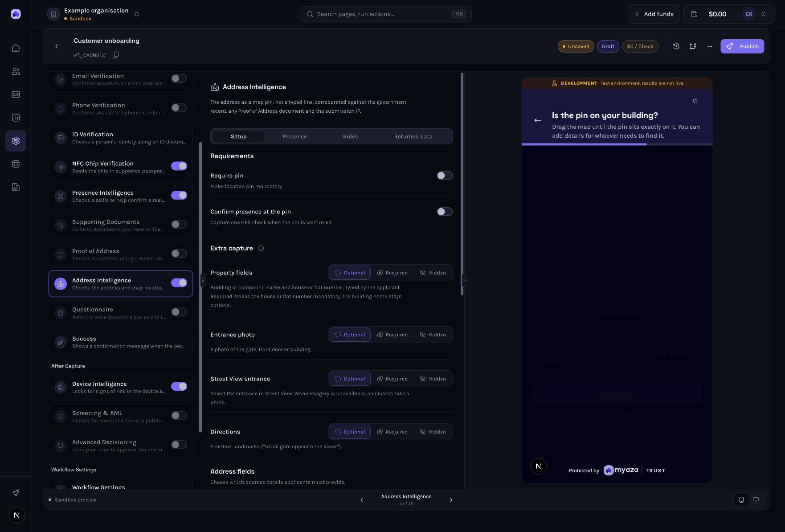This screenshot has height=532, width=785.
Task: Switch to mobile preview device icon
Action: click(741, 499)
